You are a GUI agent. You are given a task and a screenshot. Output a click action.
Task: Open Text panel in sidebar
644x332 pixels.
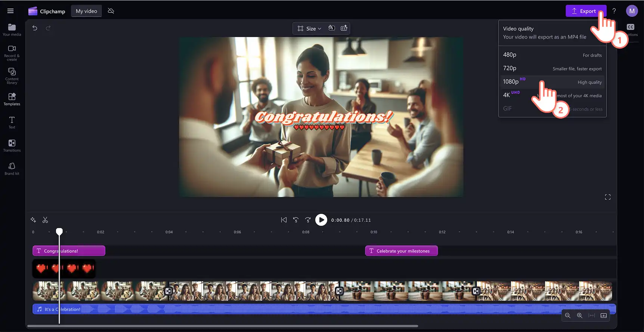[12, 122]
